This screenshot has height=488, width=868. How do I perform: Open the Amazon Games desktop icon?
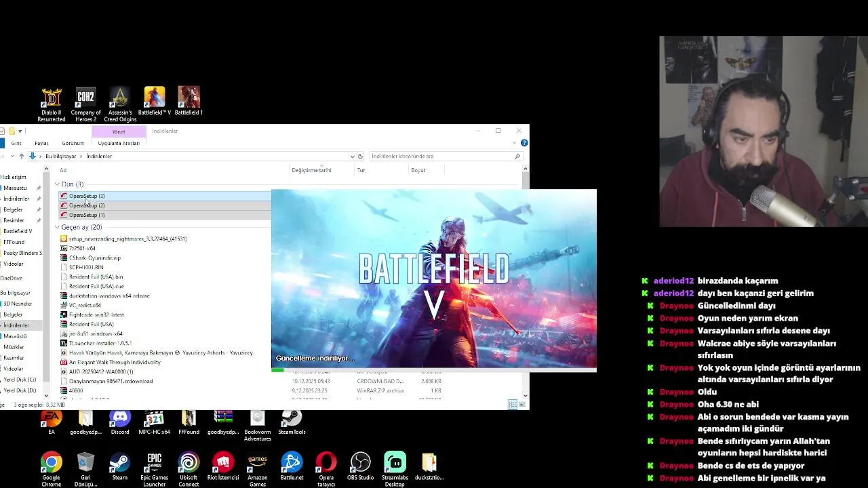258,470
